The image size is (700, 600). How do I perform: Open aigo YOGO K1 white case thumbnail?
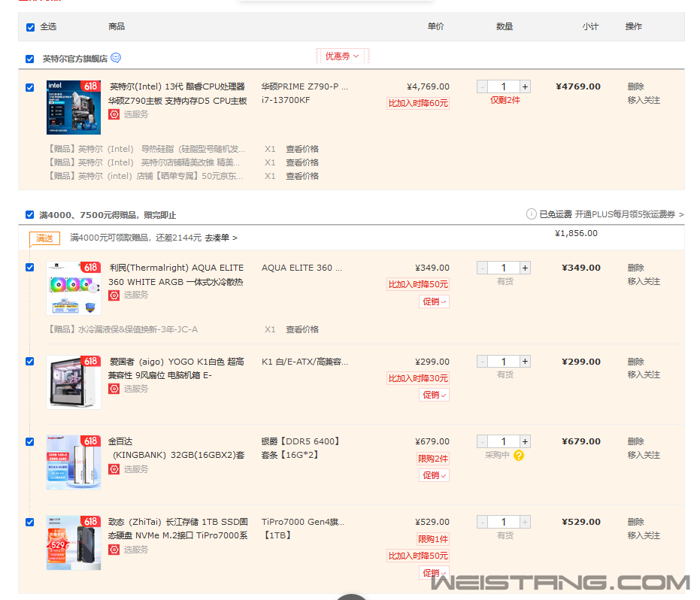tap(74, 382)
